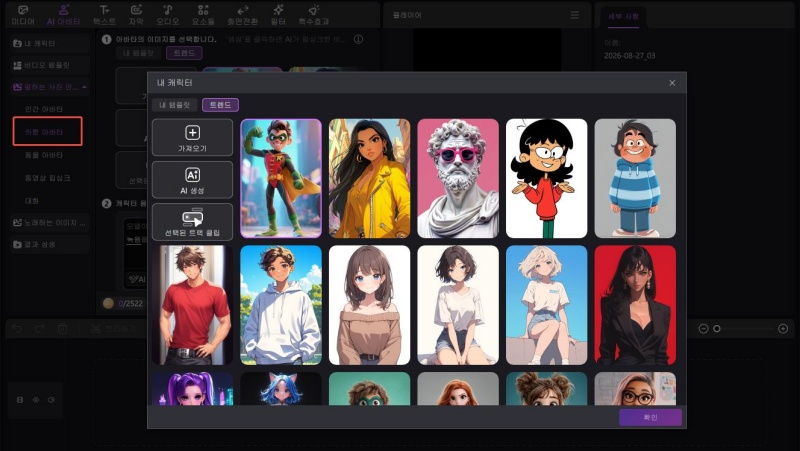Click the timeline trash delete icon
The width and height of the screenshot is (800, 451).
tap(62, 329)
